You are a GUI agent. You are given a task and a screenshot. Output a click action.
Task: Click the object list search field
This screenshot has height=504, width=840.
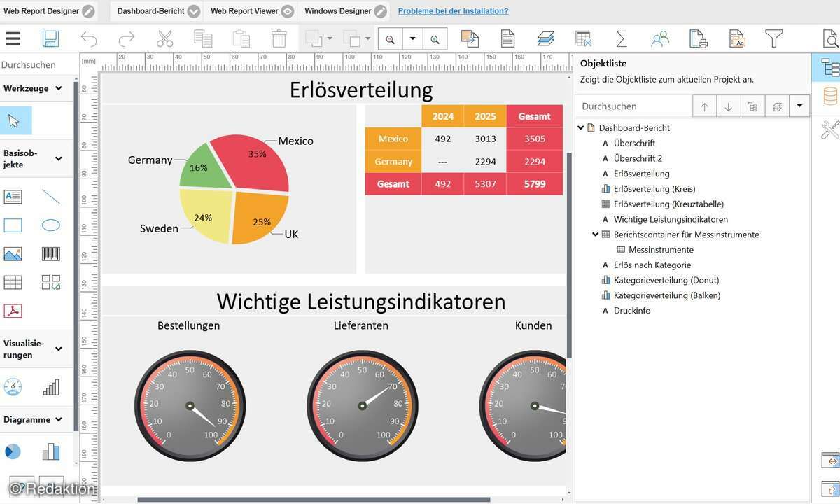click(633, 106)
